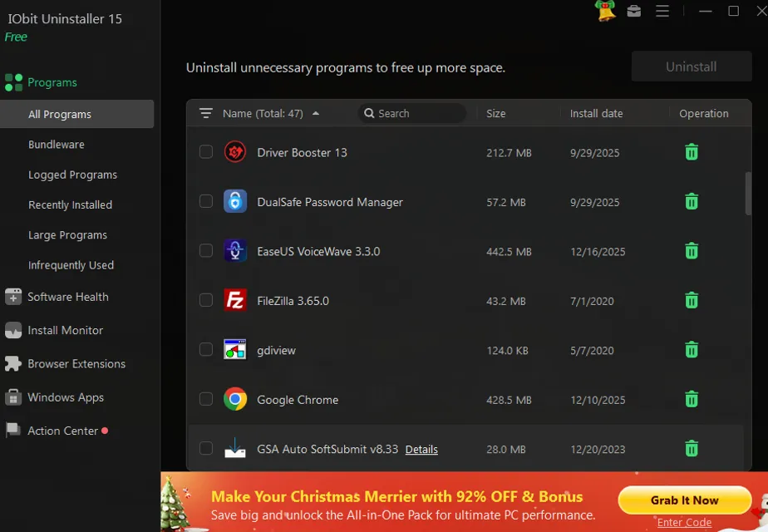Check the FileZilla 3.65.0 checkbox
The width and height of the screenshot is (768, 532).
click(x=206, y=300)
